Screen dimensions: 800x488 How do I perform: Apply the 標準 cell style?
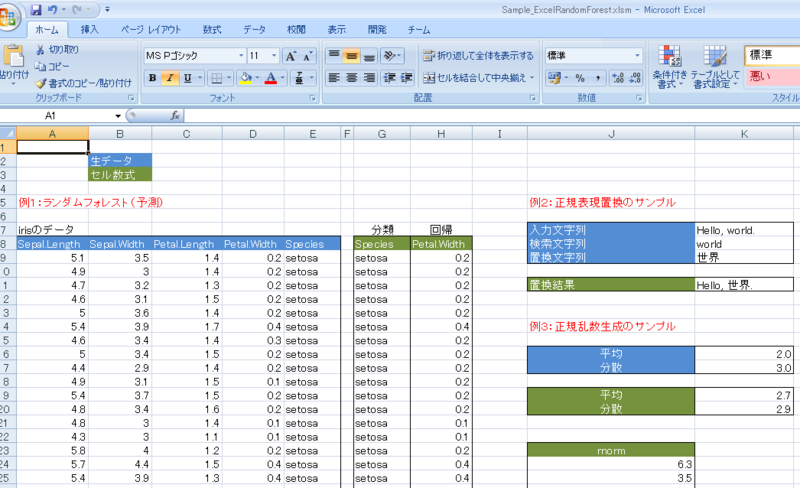[772, 55]
